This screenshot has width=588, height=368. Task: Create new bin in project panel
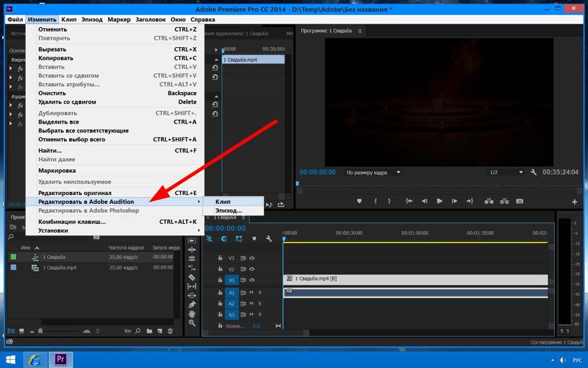149,330
